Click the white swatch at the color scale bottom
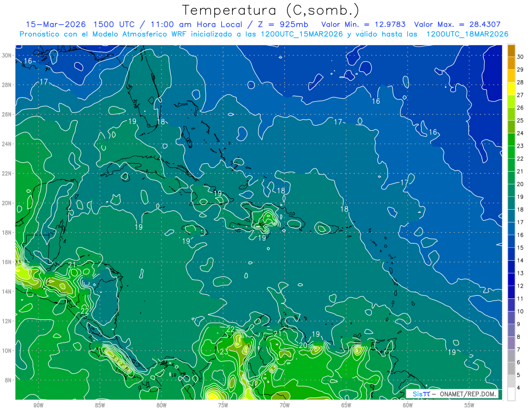532x411 pixels. [x=511, y=394]
